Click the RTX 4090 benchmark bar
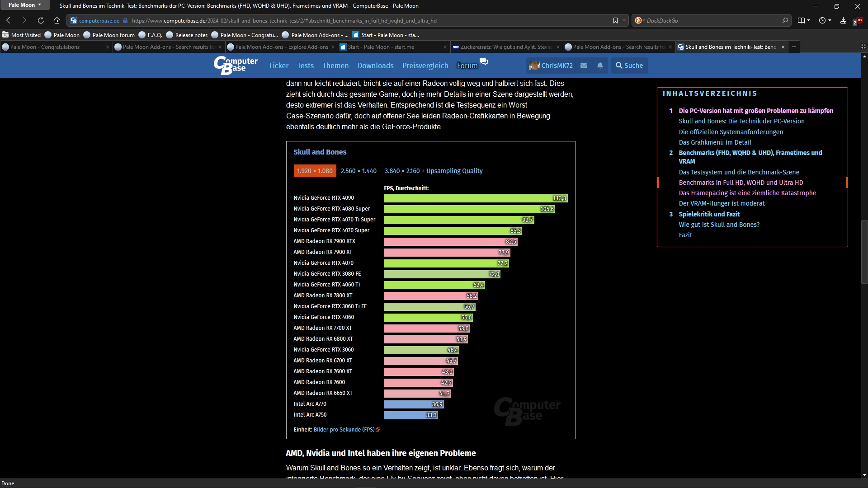Screen dimensions: 868x488 point(475,198)
